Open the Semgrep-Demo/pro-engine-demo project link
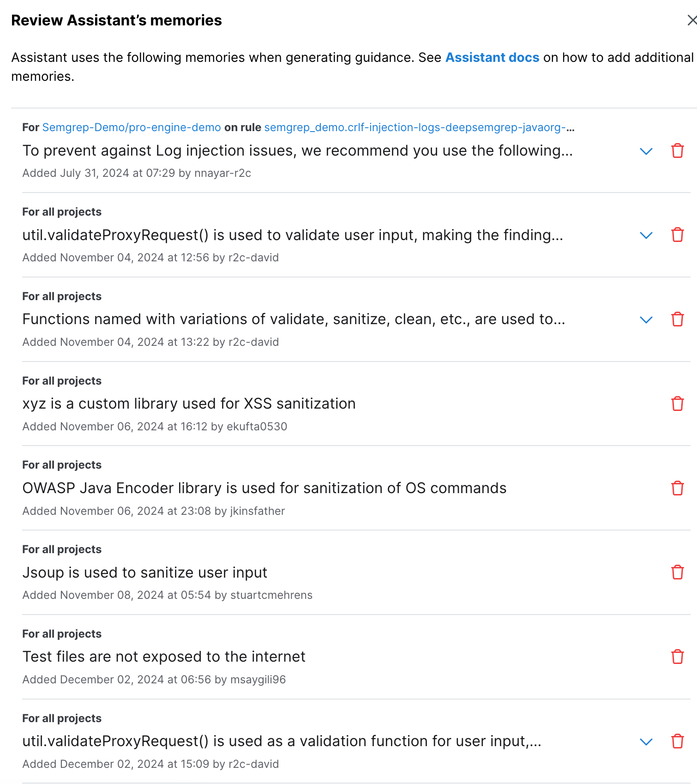 132,127
